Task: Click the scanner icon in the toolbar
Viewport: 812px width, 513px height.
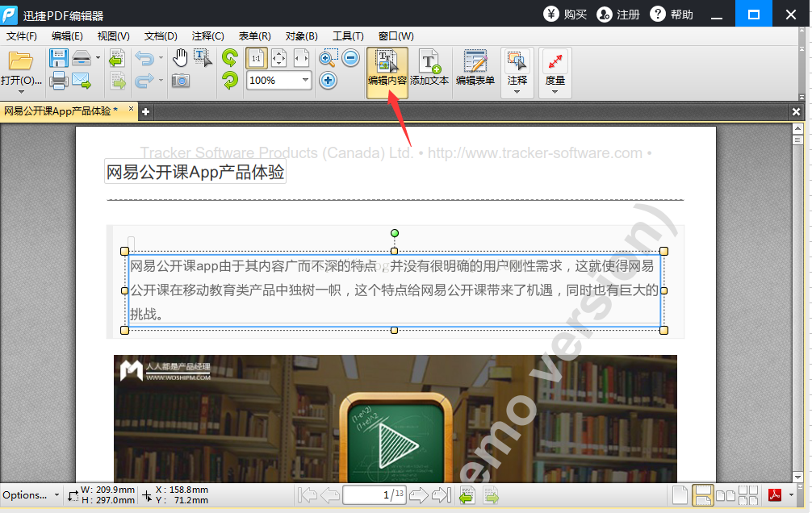Action: (82, 58)
